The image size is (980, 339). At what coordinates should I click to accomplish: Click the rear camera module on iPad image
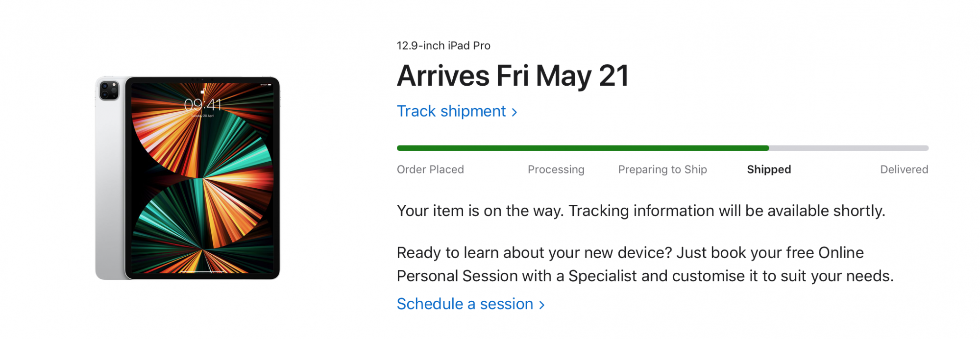tap(109, 91)
